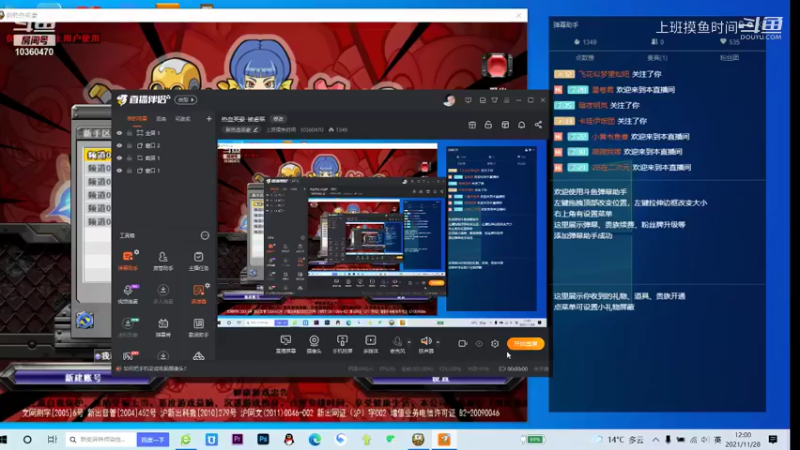Open speaker options dropdown arrow
The height and width of the screenshot is (450, 800).
(438, 342)
